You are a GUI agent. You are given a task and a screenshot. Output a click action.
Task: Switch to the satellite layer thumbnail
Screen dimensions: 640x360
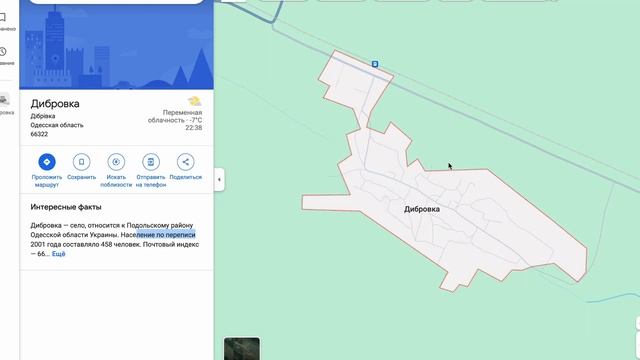coord(242,349)
